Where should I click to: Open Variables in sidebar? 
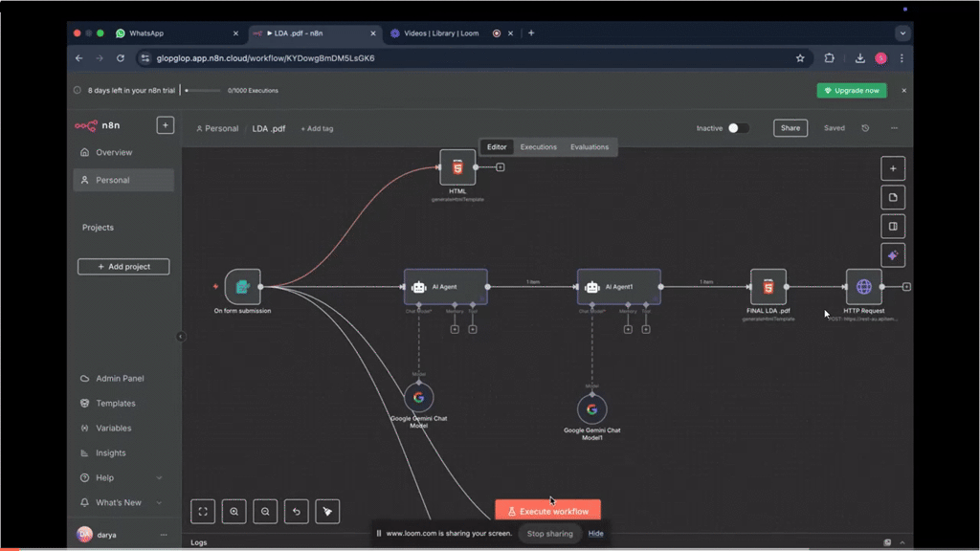pos(123,429)
